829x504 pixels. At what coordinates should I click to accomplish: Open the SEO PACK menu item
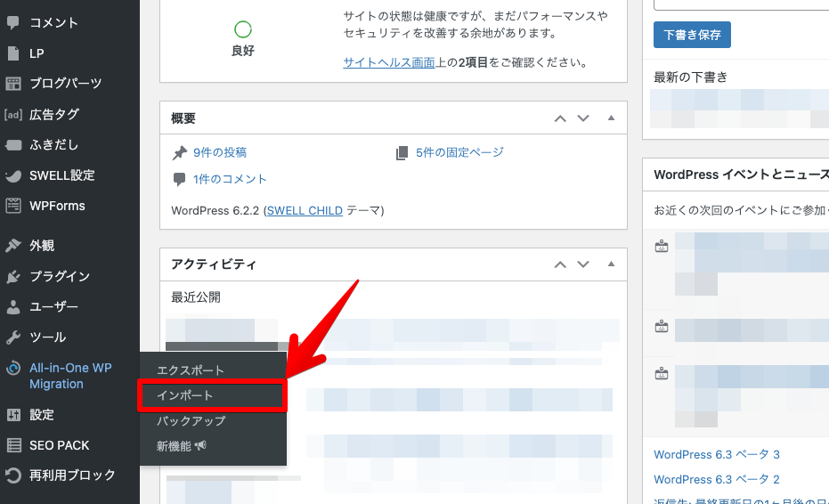[59, 445]
